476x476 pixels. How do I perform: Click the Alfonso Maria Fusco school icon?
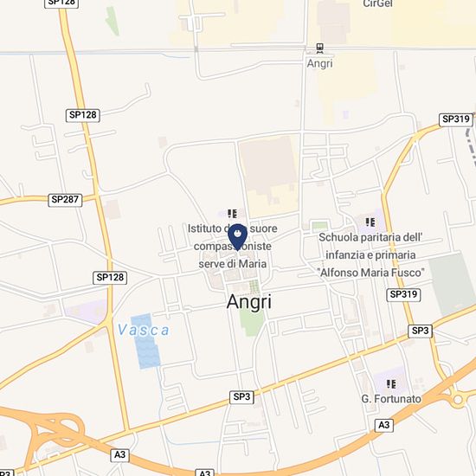coord(370,222)
